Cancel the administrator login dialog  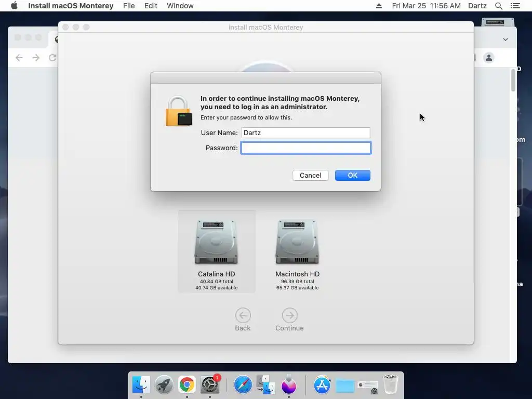(x=311, y=176)
